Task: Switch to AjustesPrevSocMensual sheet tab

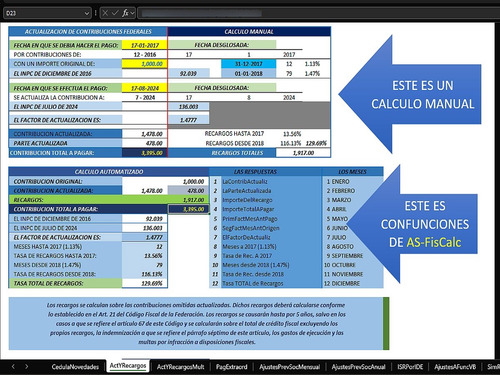Action: [x=289, y=367]
